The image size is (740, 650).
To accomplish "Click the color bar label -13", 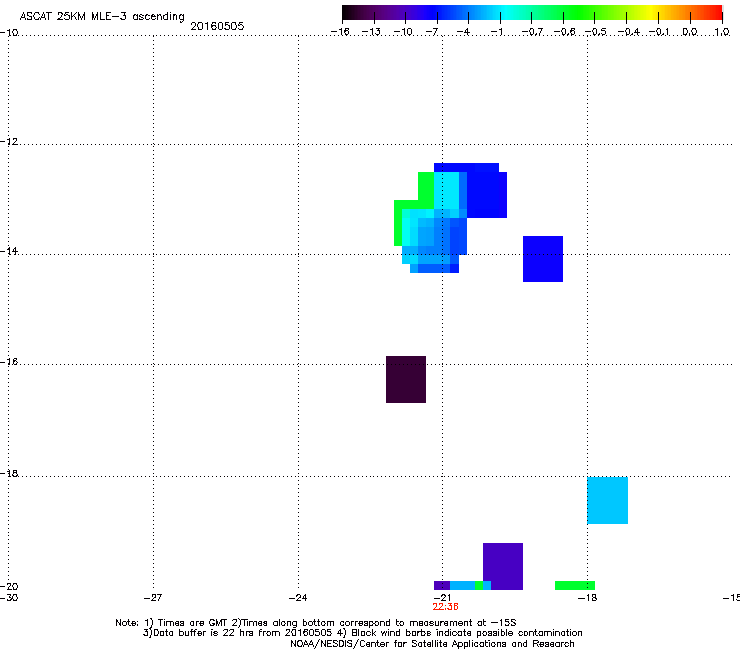I will 371,32.
